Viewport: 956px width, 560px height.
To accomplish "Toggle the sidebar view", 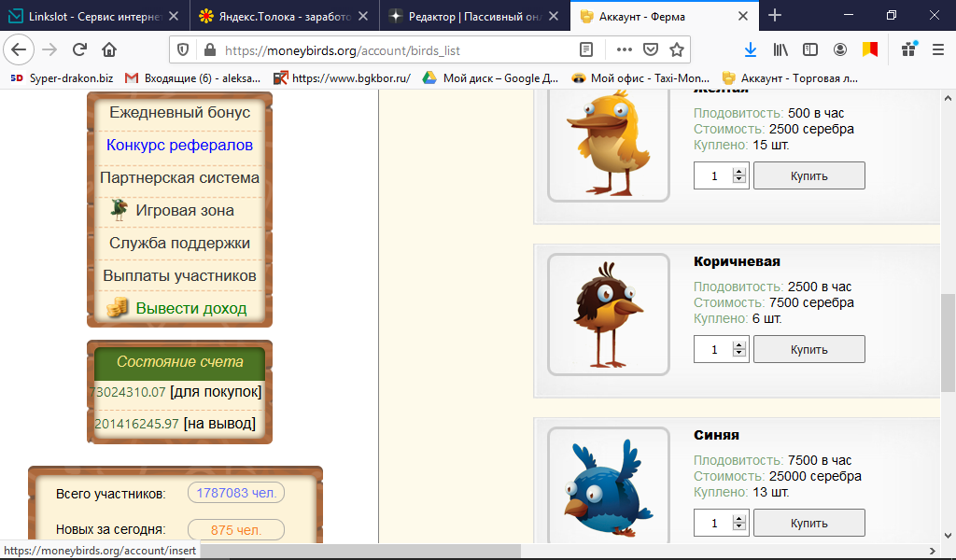I will (x=810, y=50).
